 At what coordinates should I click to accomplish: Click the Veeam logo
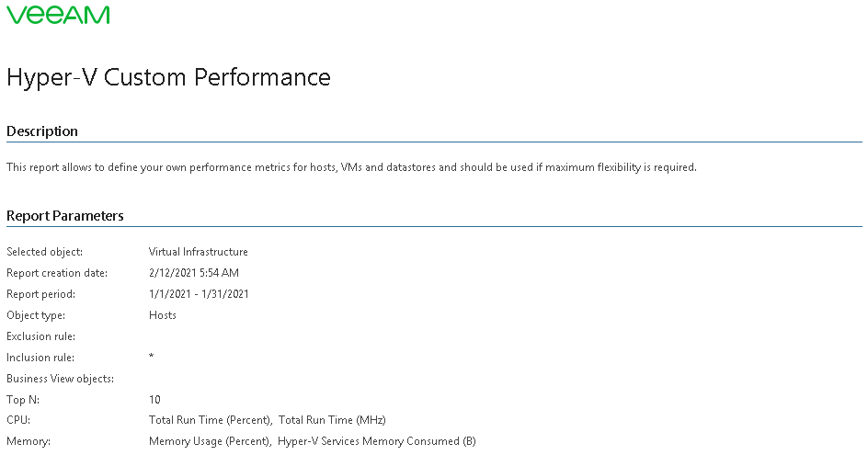tap(58, 15)
